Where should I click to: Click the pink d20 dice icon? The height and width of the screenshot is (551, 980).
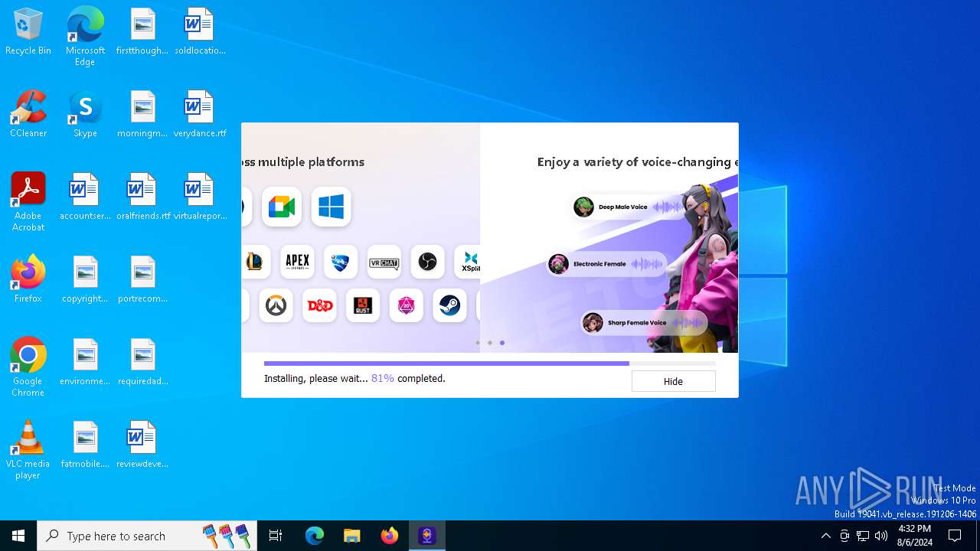(x=407, y=306)
